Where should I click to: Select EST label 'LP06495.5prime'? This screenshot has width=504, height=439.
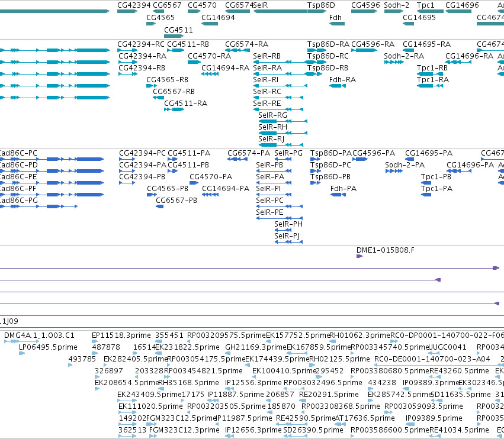point(48,347)
